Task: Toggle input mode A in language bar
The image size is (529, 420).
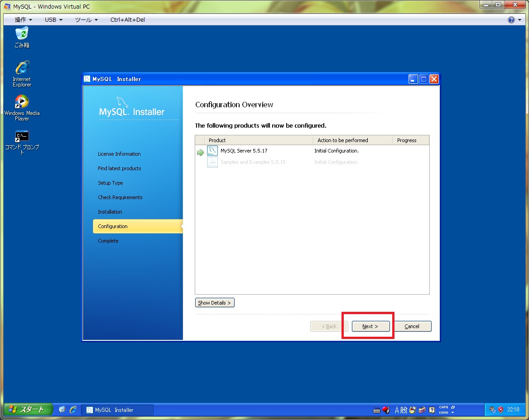Action: (x=397, y=410)
